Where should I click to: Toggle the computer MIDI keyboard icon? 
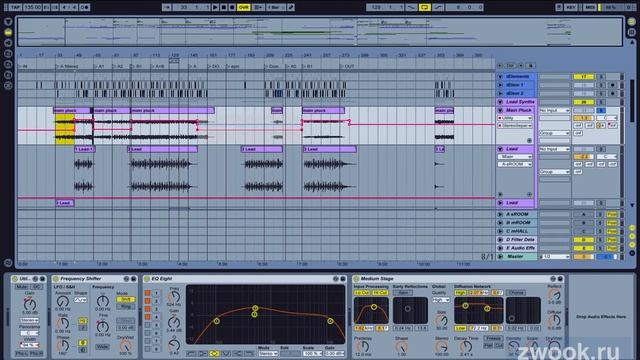[559, 7]
